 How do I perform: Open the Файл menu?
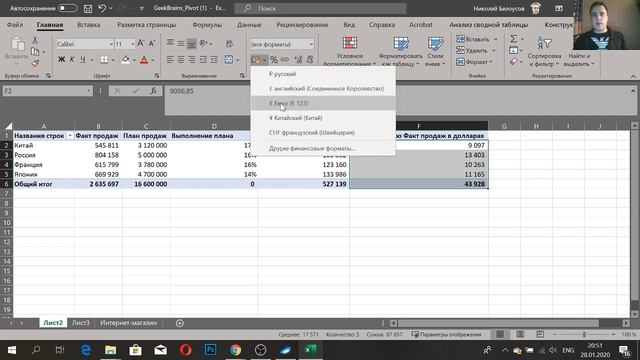pos(15,25)
